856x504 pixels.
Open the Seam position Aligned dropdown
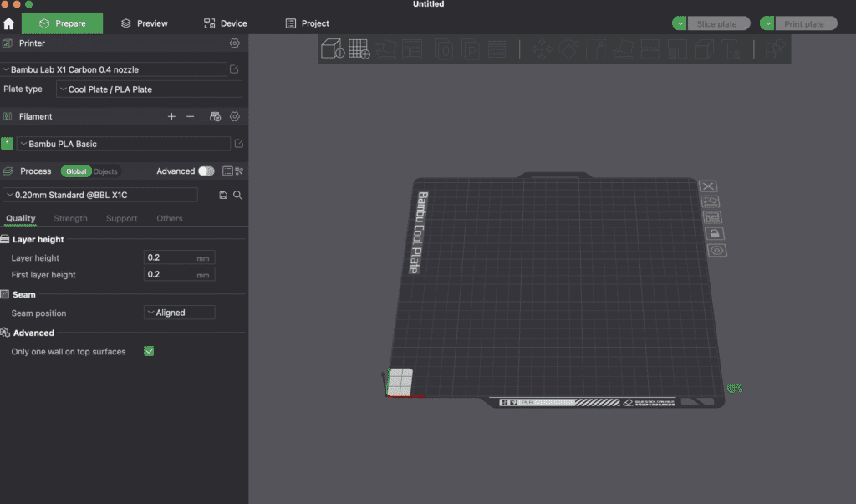pyautogui.click(x=179, y=313)
